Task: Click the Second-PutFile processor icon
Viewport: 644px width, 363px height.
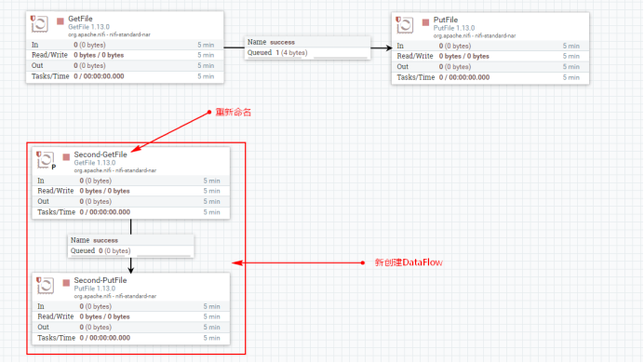Action: pos(46,286)
